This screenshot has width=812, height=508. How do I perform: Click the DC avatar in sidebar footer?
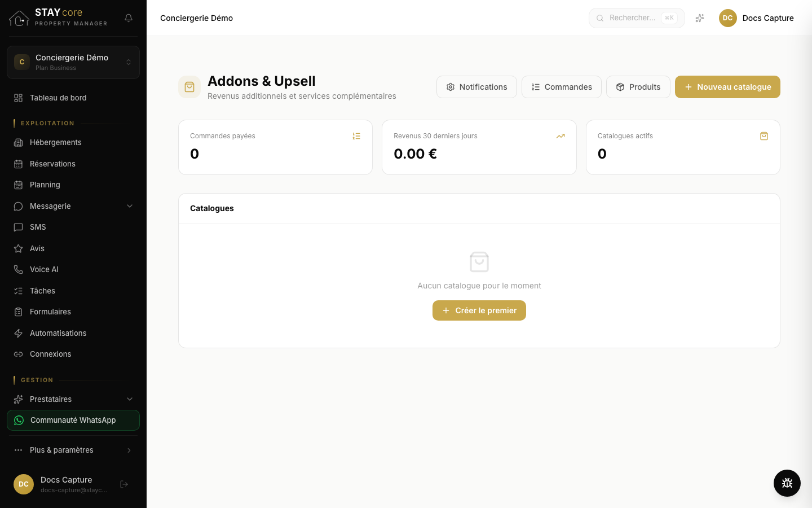click(x=24, y=484)
